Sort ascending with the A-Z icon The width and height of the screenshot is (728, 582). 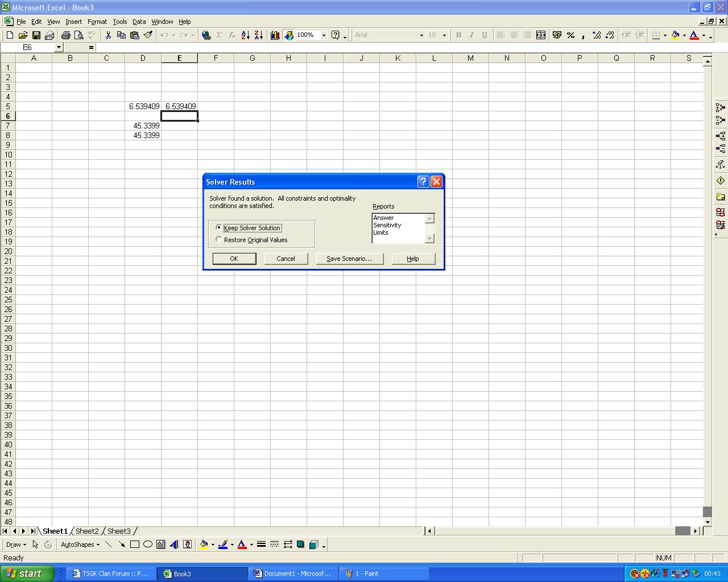click(246, 35)
